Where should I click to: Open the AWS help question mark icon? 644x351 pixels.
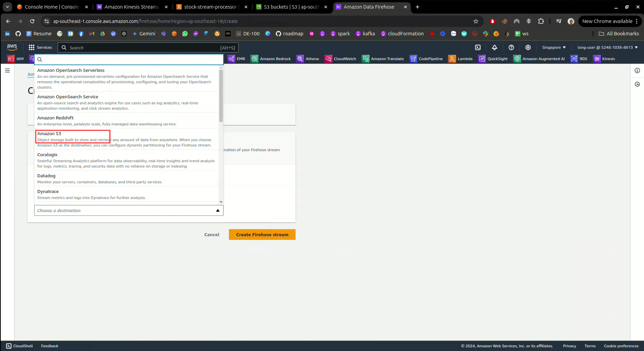(x=511, y=47)
